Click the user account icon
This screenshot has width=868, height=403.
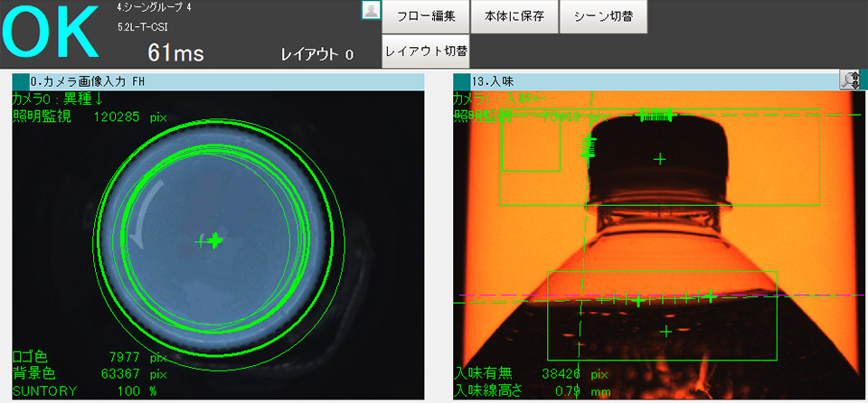tap(371, 11)
